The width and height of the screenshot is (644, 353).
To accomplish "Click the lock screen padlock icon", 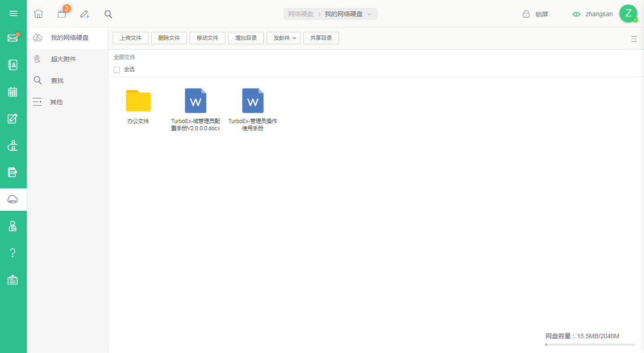I will click(526, 14).
